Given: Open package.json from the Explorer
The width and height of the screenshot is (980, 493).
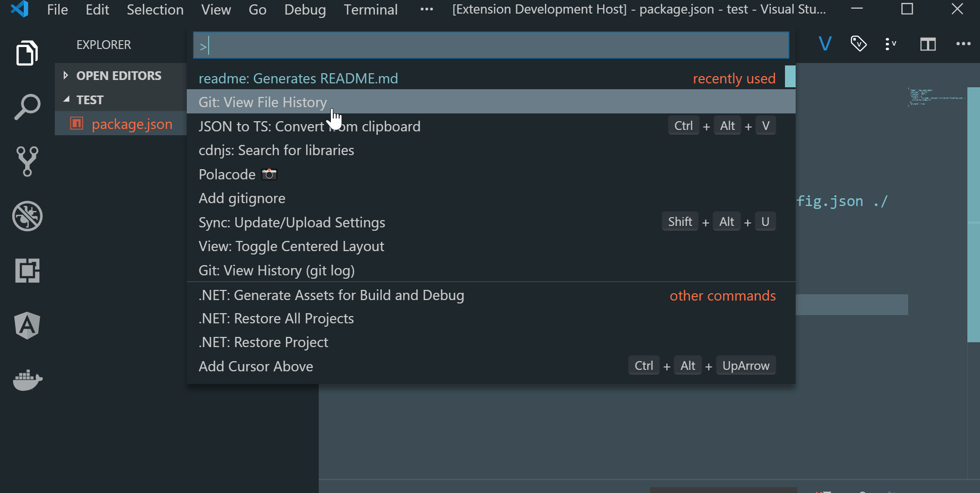Looking at the screenshot, I should coord(132,124).
